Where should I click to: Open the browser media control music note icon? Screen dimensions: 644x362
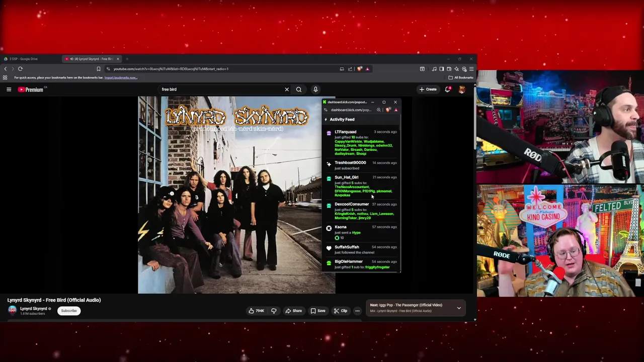pos(434,69)
